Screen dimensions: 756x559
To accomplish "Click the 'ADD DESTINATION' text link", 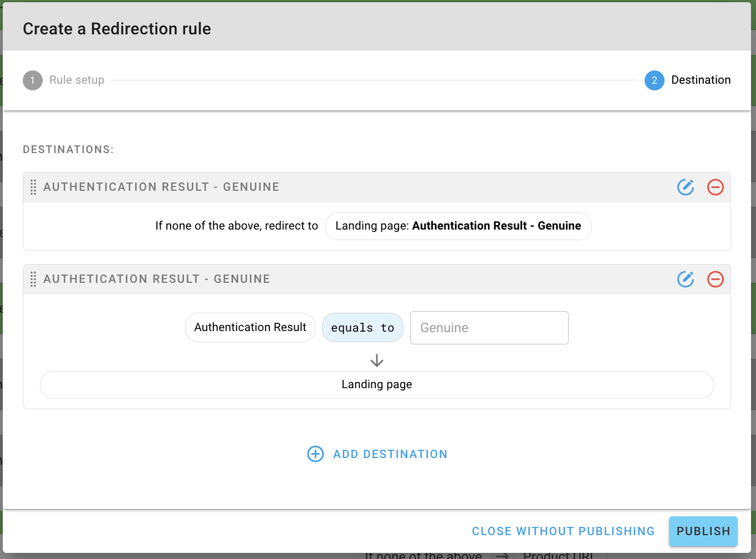I will [390, 454].
